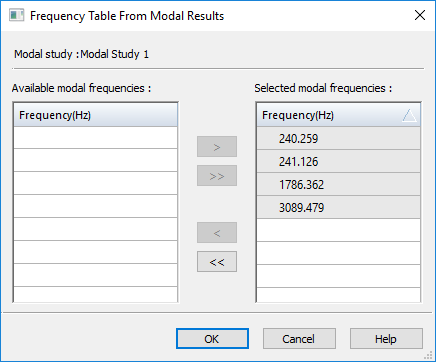Open the Help button
436x362 pixels.
(386, 339)
